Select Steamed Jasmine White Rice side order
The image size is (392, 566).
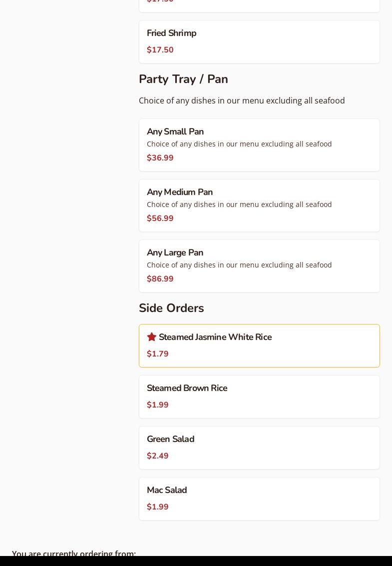pos(215,337)
